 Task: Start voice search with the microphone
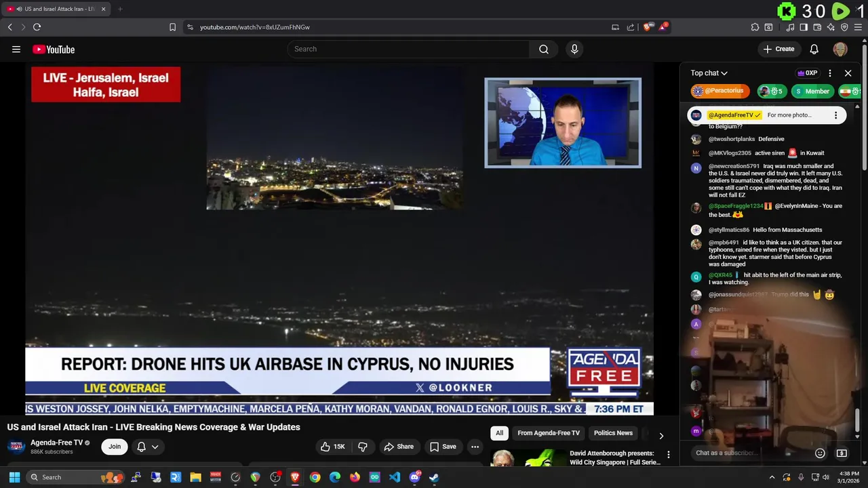[574, 49]
